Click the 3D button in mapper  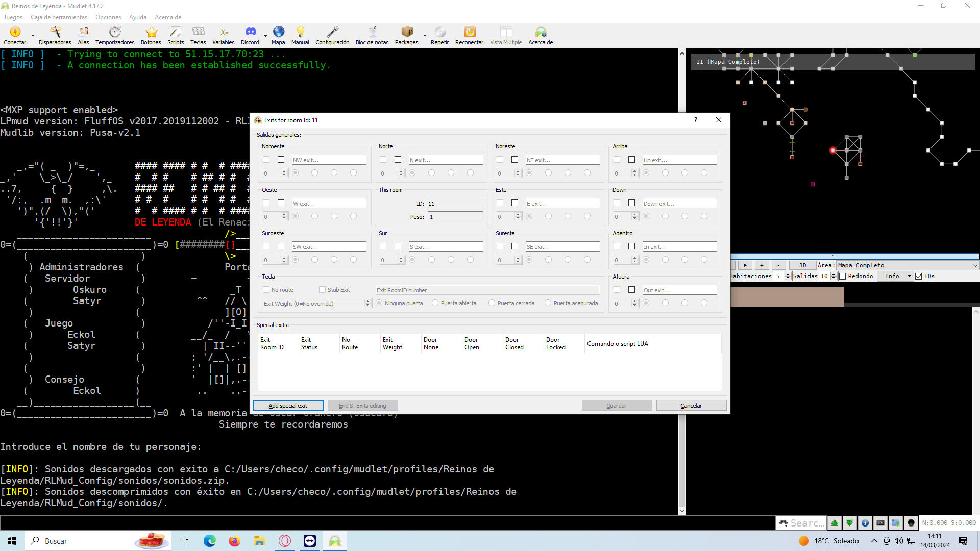[x=802, y=265]
